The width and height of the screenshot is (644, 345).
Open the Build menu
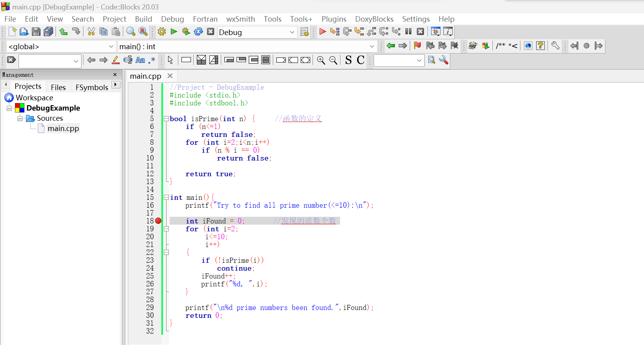click(143, 19)
